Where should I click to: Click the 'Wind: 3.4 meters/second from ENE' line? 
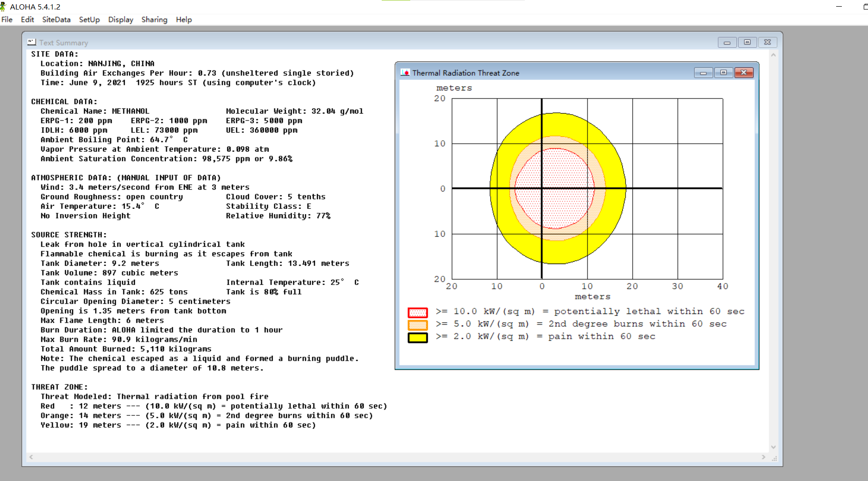click(145, 187)
